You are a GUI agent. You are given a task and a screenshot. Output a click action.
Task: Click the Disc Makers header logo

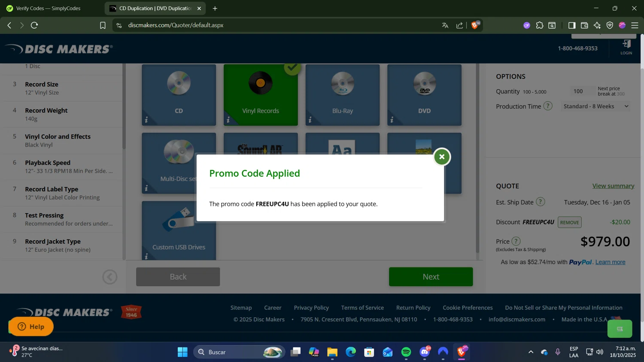click(59, 49)
